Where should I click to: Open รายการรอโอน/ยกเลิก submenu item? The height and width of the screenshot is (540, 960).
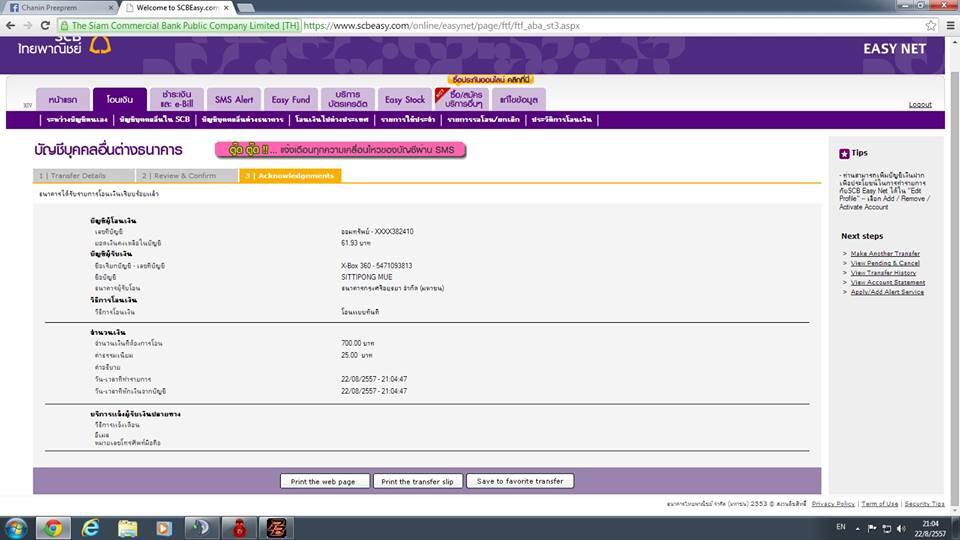[483, 119]
